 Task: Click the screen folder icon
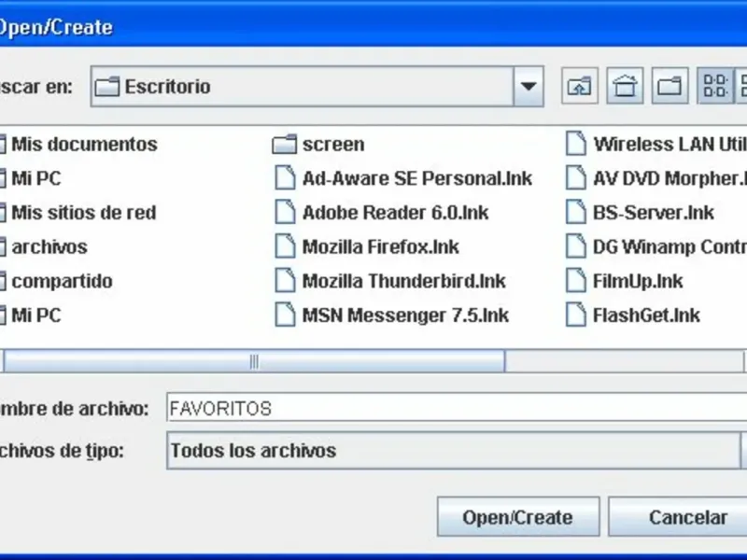tap(285, 145)
